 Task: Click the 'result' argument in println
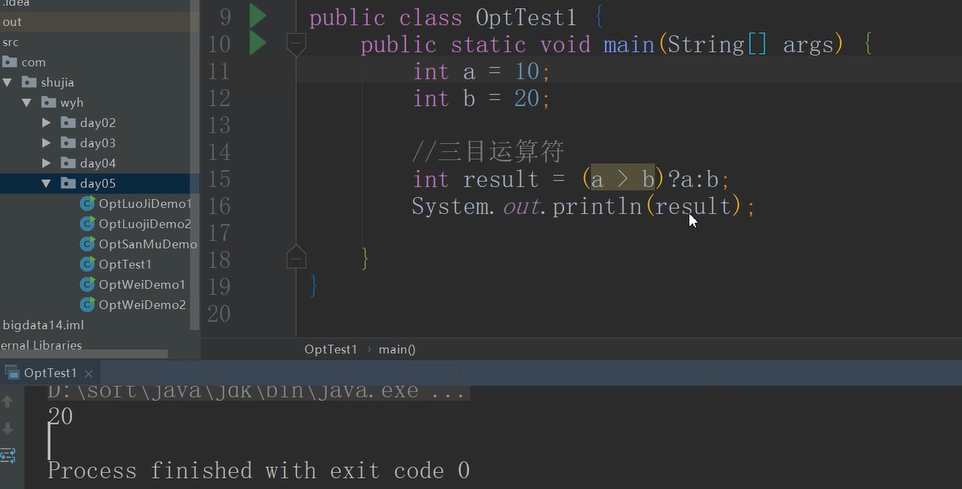tap(693, 207)
